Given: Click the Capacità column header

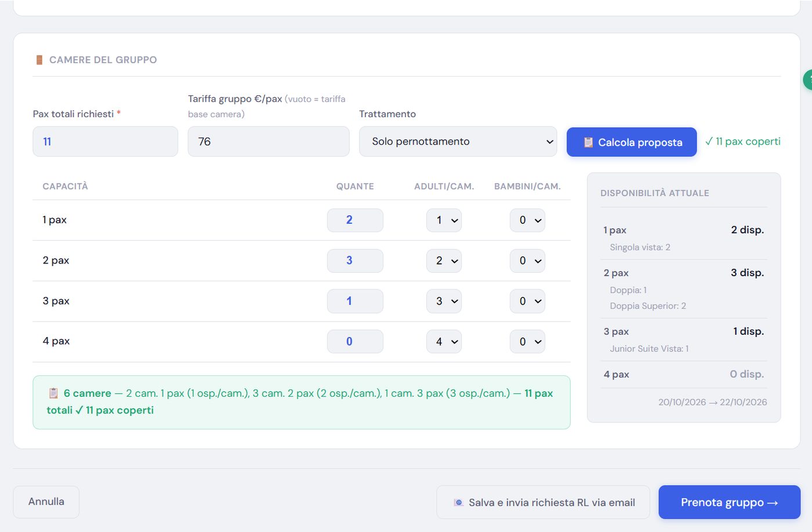Looking at the screenshot, I should pyautogui.click(x=66, y=186).
